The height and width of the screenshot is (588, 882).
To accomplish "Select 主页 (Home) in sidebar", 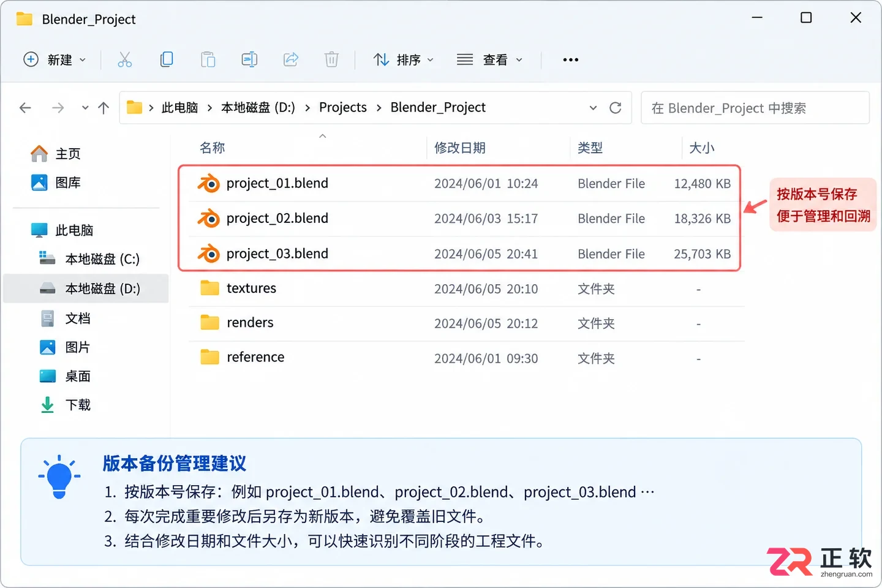I will coord(56,154).
